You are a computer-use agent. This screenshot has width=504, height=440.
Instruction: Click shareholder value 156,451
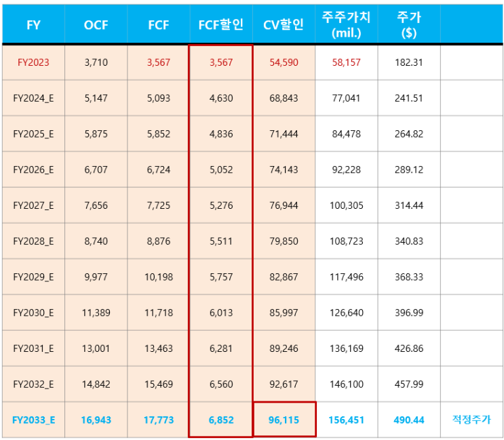(346, 420)
